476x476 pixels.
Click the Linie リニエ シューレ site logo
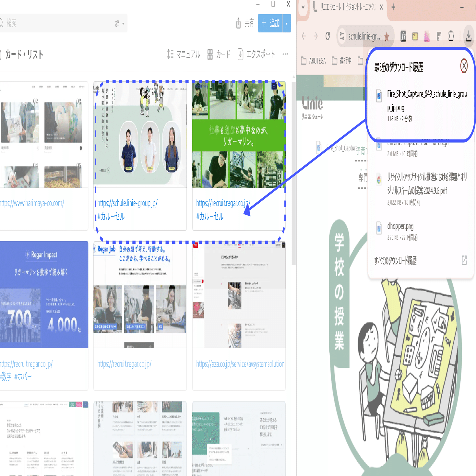(x=313, y=107)
